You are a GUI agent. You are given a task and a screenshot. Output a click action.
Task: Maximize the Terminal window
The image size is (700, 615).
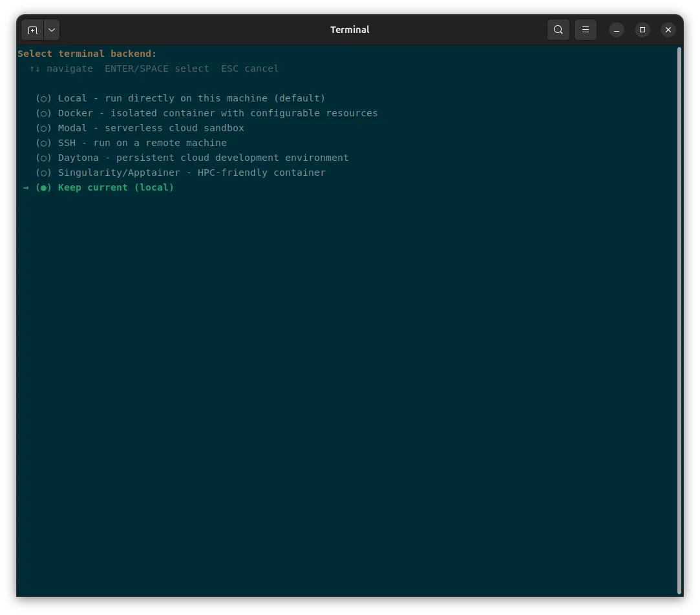click(642, 30)
